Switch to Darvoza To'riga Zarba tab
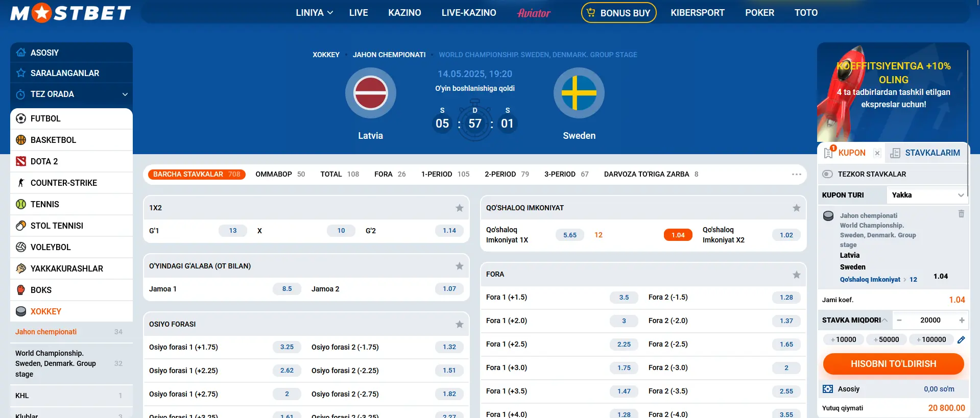Image resolution: width=980 pixels, height=418 pixels. pos(651,174)
